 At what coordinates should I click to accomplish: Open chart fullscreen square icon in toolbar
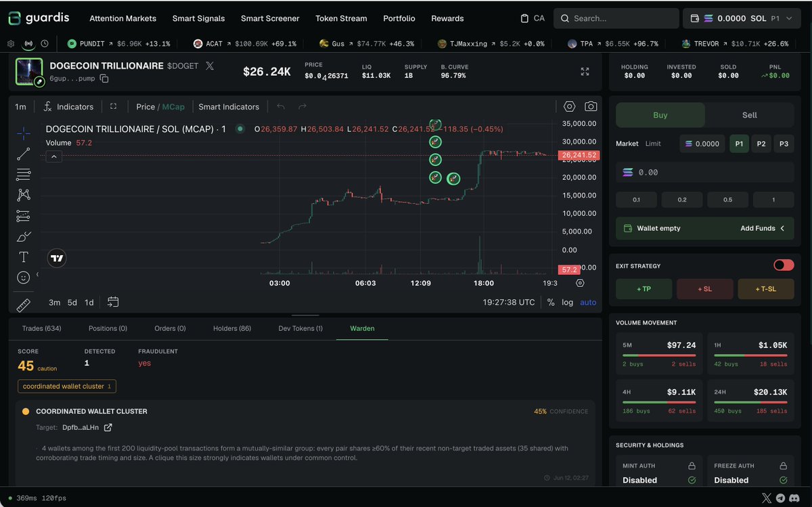coord(114,106)
